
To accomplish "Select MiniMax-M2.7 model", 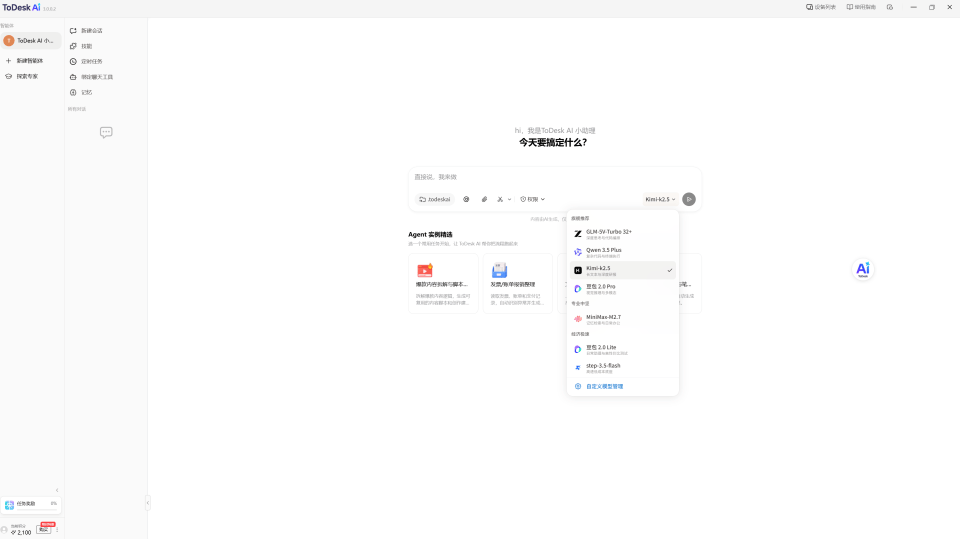I will pyautogui.click(x=623, y=319).
